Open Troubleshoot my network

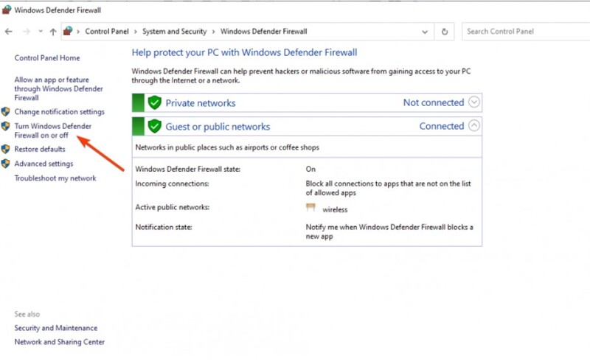coord(55,178)
